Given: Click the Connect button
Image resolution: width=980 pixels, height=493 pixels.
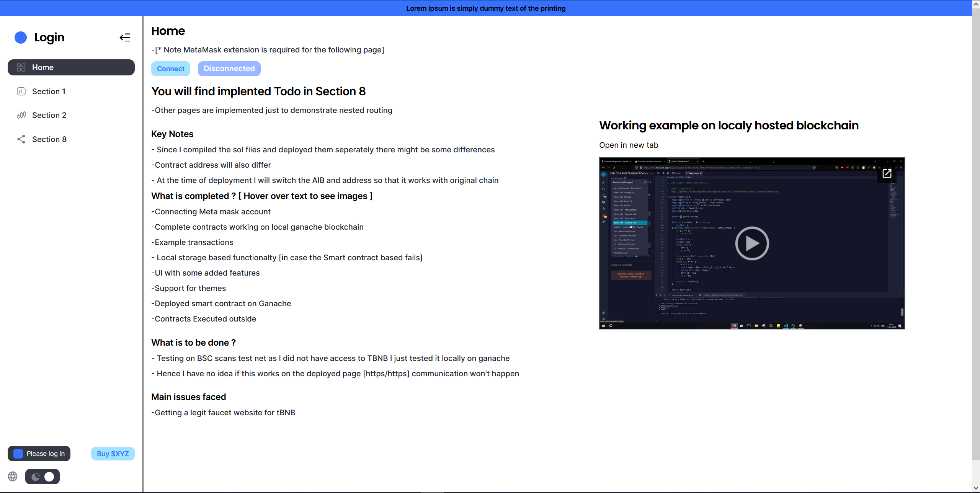Looking at the screenshot, I should [171, 69].
